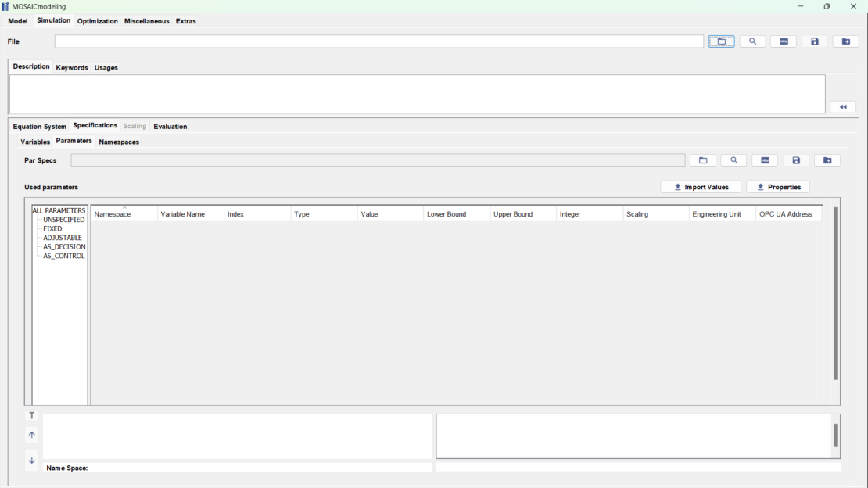This screenshot has width=868, height=488.
Task: Select AS_DECISION in the parameters tree
Action: pyautogui.click(x=64, y=246)
